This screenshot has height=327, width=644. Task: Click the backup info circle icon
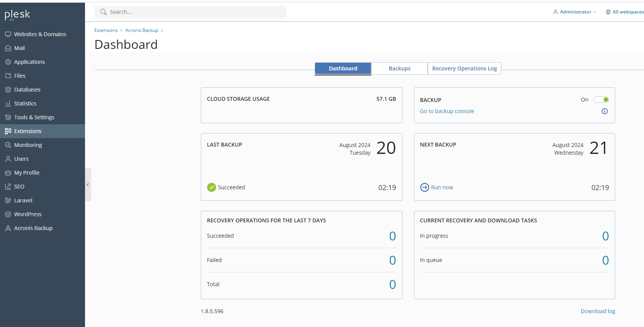click(605, 111)
